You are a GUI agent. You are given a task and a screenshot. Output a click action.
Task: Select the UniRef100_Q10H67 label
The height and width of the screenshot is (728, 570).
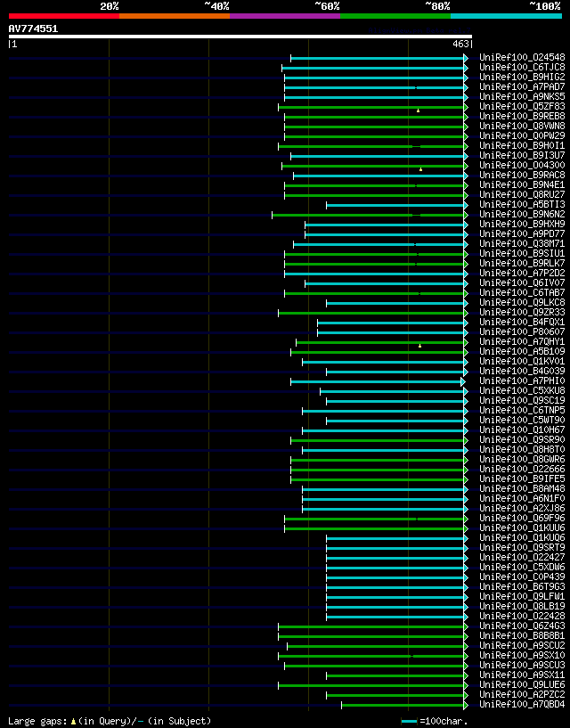pyautogui.click(x=522, y=429)
